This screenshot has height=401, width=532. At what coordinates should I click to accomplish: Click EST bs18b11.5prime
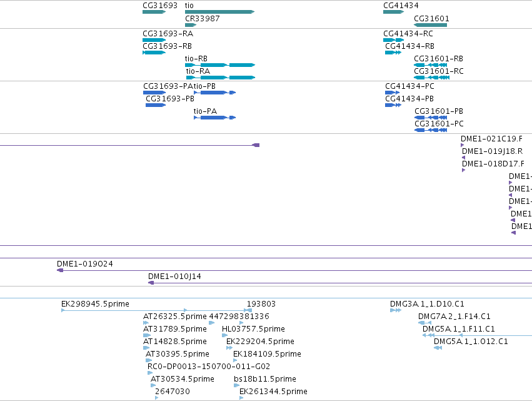tap(236, 386)
